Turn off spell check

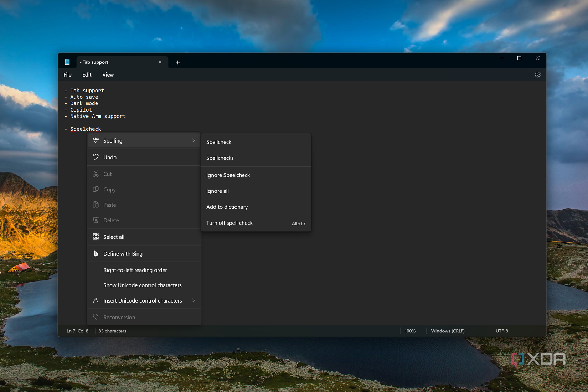(229, 223)
